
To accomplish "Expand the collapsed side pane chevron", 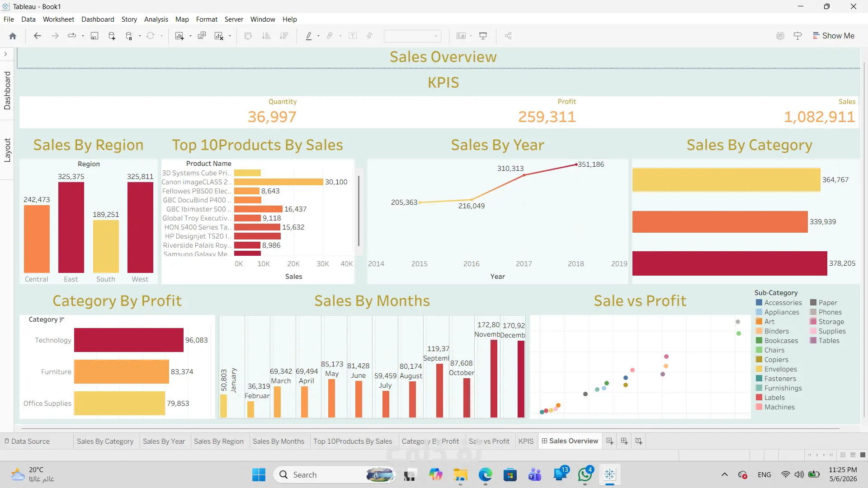I will click(x=5, y=54).
